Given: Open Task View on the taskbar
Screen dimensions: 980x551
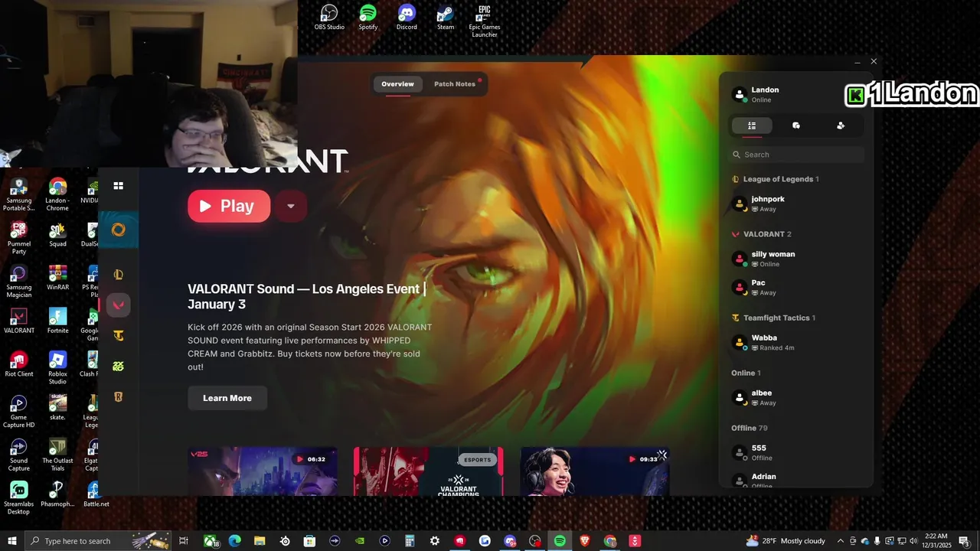Looking at the screenshot, I should pyautogui.click(x=184, y=541).
